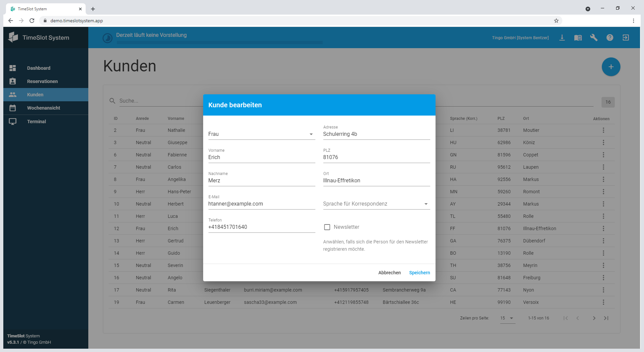
Task: Go to first page of table
Action: point(566,318)
